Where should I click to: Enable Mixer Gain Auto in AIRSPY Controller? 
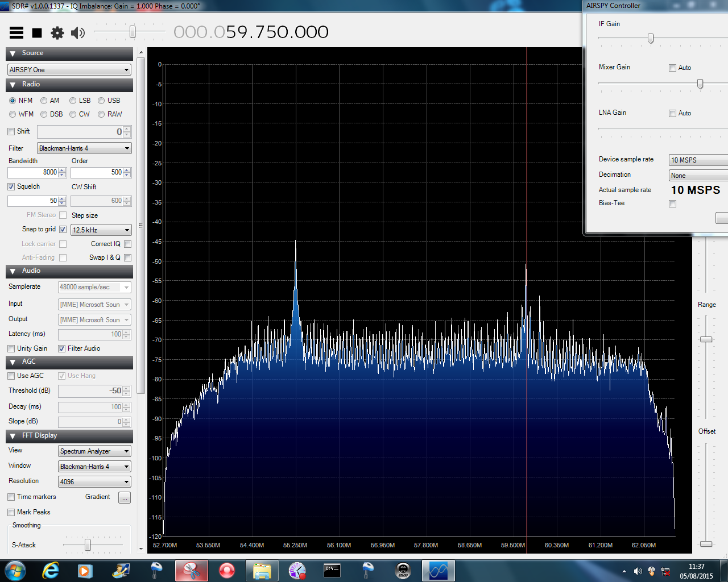(x=672, y=68)
